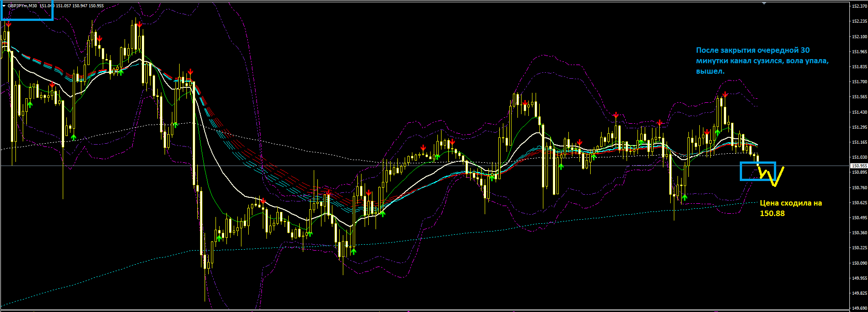Click the 150.760 price scale label
This screenshot has width=868, height=312.
[859, 187]
